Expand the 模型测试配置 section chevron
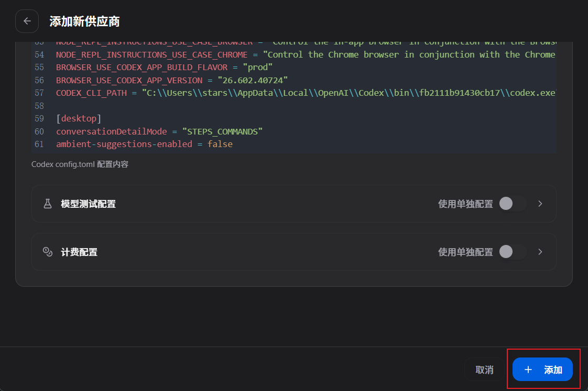 540,204
